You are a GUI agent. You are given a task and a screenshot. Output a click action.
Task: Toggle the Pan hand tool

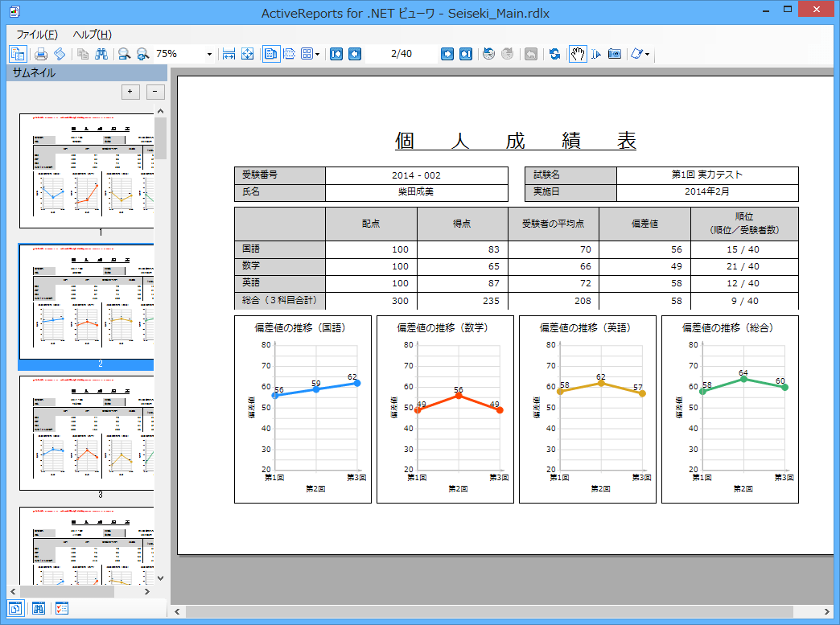pyautogui.click(x=578, y=54)
